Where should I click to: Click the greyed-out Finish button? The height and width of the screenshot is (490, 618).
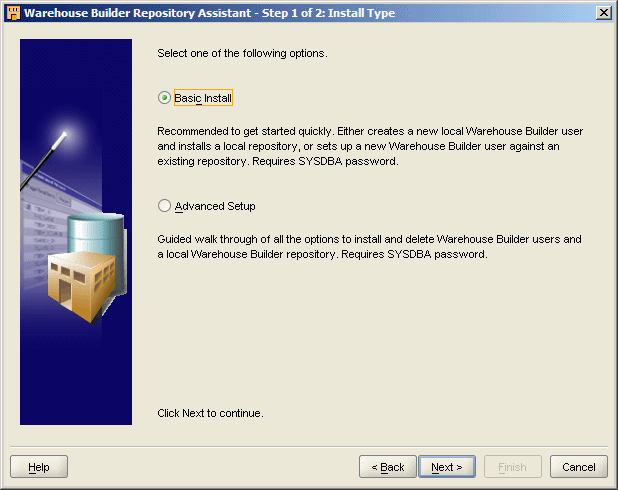pyautogui.click(x=513, y=467)
